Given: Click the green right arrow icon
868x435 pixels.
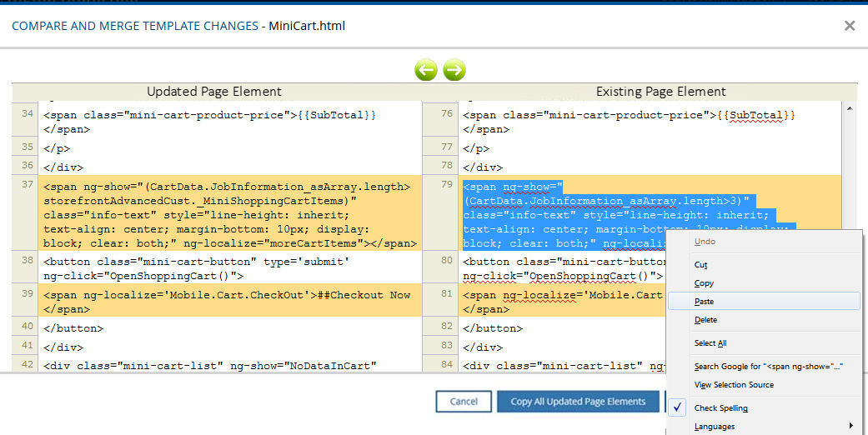Looking at the screenshot, I should click(x=454, y=70).
